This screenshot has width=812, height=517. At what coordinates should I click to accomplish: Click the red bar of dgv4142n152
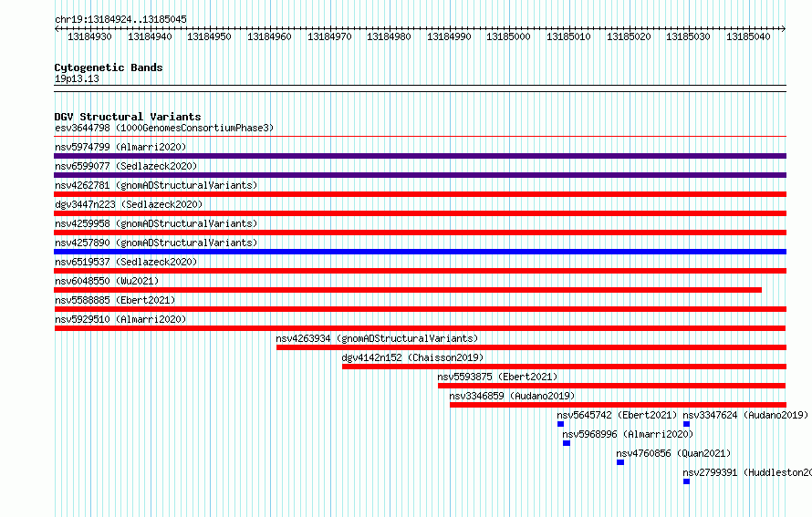click(565, 367)
